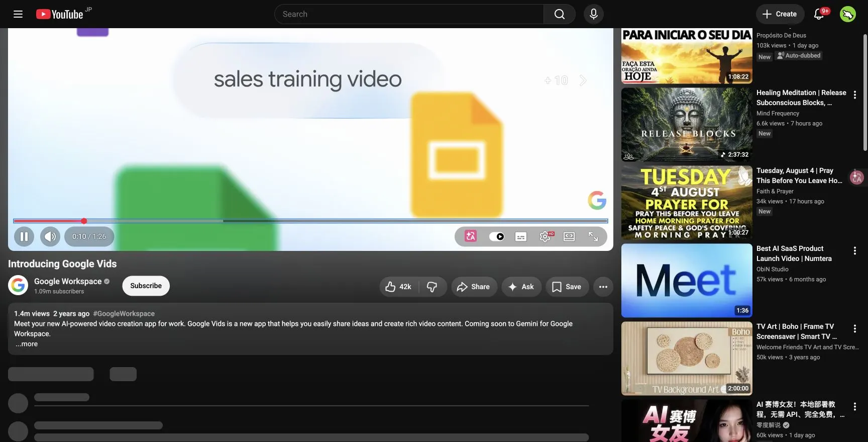The height and width of the screenshot is (442, 868).
Task: Enter full screen mode
Action: [593, 236]
